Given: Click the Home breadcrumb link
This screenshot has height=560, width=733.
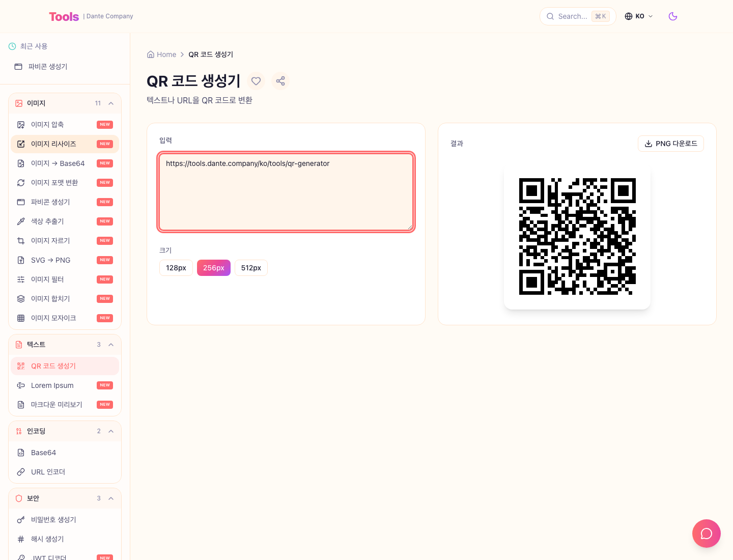Looking at the screenshot, I should (161, 54).
